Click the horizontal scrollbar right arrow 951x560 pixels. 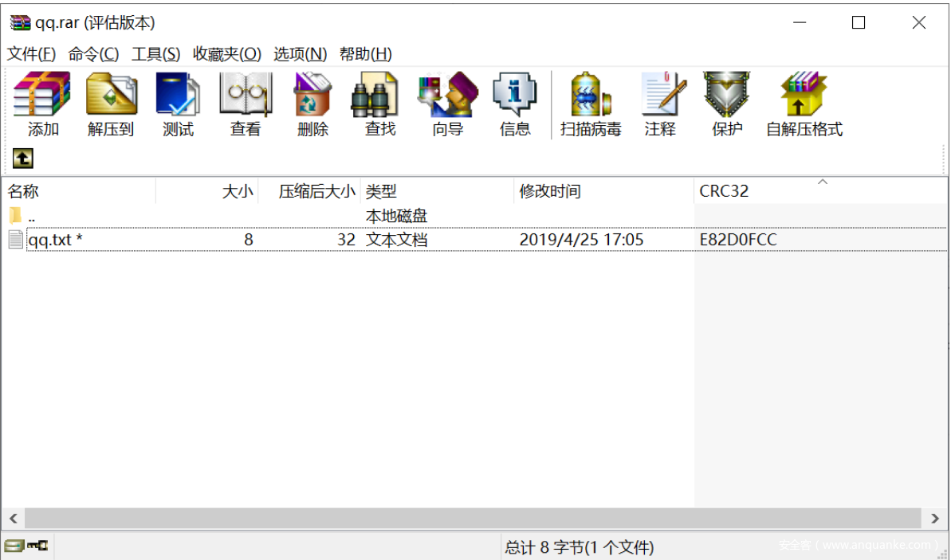pos(934,519)
